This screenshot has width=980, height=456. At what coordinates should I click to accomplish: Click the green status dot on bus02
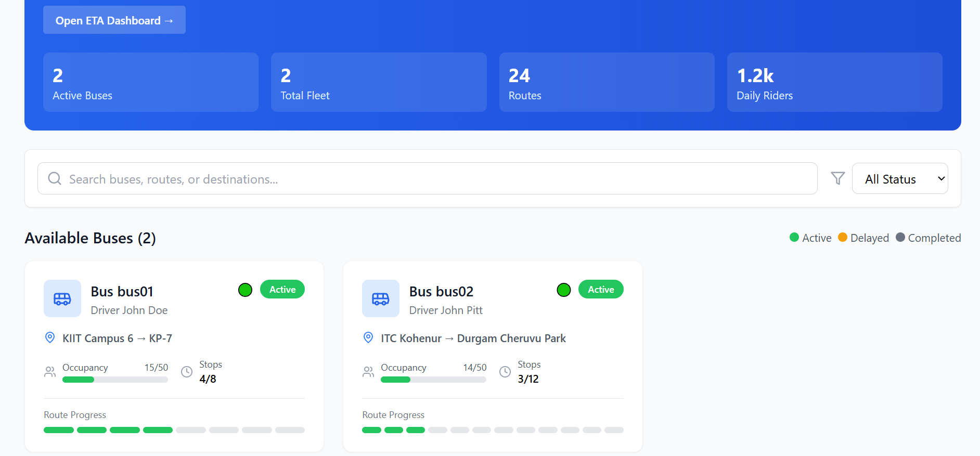[x=564, y=290]
